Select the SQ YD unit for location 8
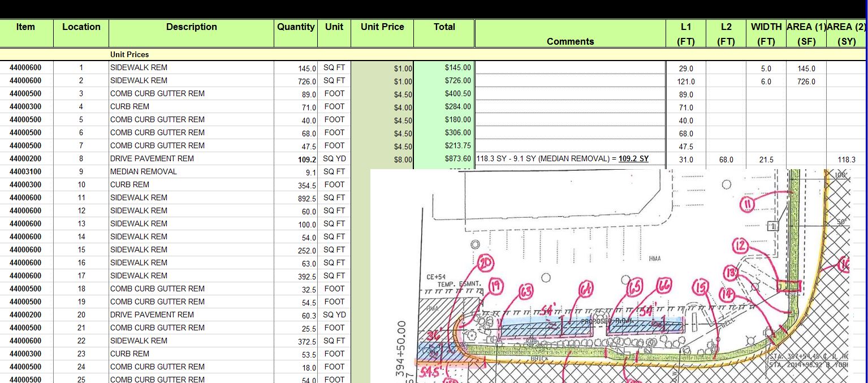This screenshot has height=383, width=868. 334,158
